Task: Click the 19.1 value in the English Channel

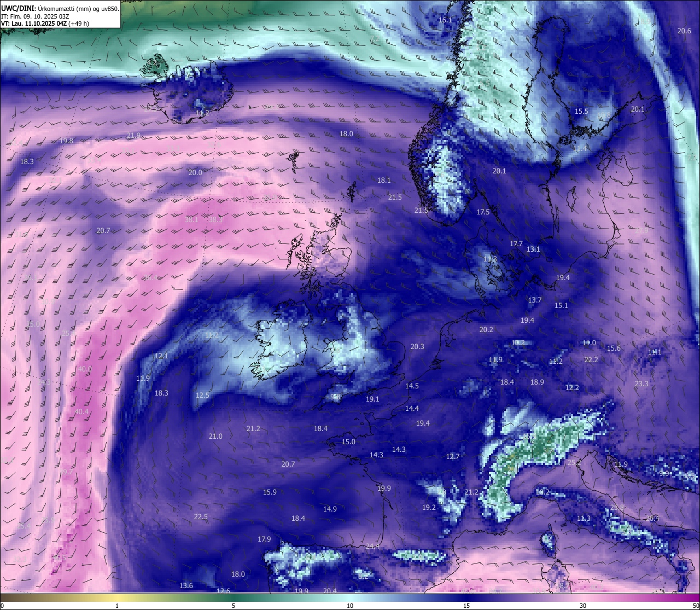Action: (372, 399)
